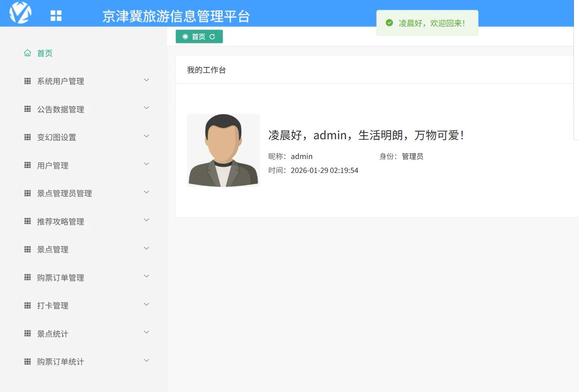Viewport: 579px width, 392px height.
Task: Expand the 购票订单统计 submenu chevron
Action: pyautogui.click(x=146, y=361)
